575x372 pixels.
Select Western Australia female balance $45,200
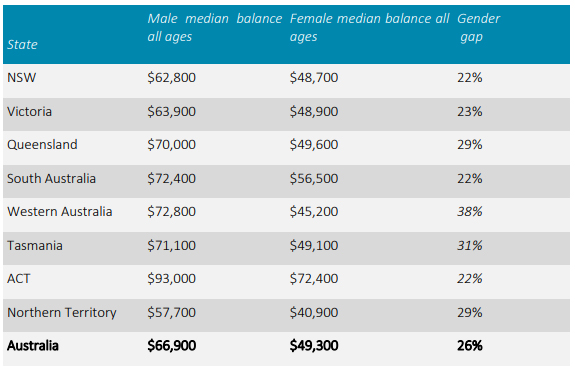[x=314, y=212]
